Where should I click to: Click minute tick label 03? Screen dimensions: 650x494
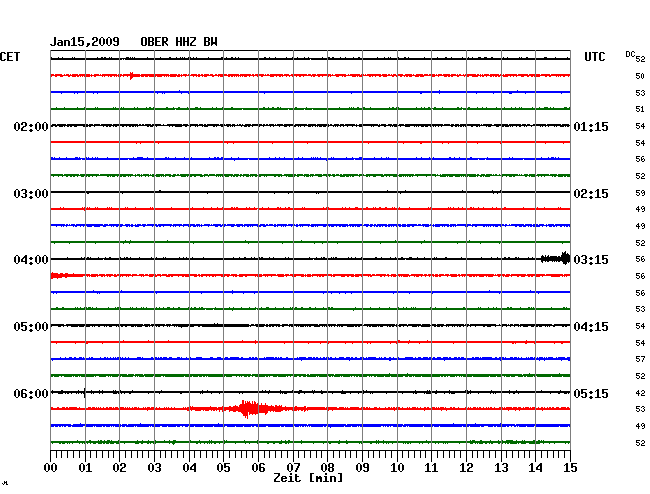click(154, 468)
